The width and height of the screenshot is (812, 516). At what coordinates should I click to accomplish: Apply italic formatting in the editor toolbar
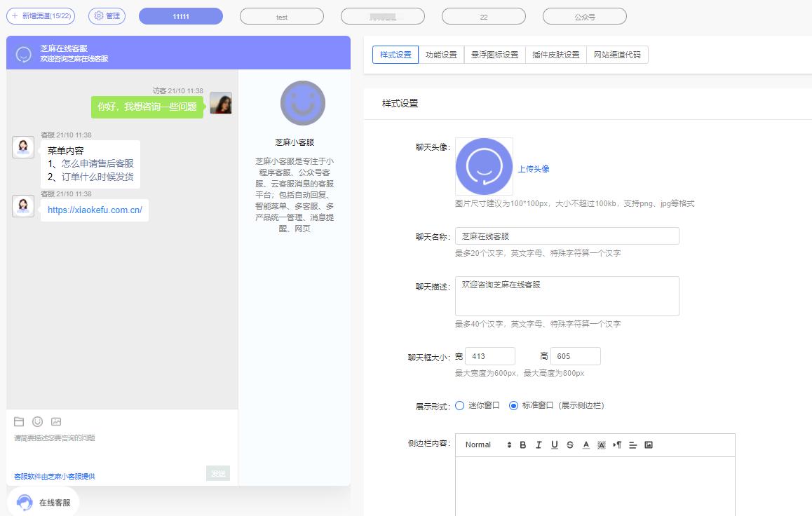[x=538, y=444]
